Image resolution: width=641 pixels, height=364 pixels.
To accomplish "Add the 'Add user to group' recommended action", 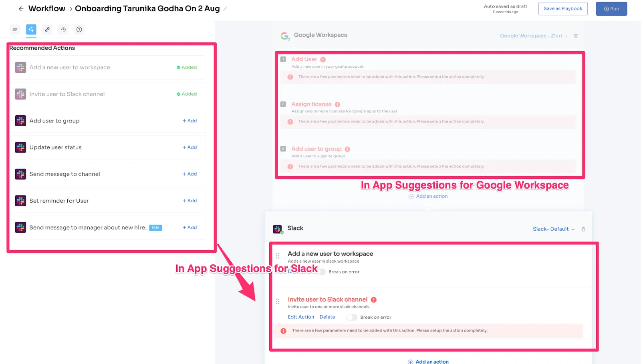I will [189, 121].
